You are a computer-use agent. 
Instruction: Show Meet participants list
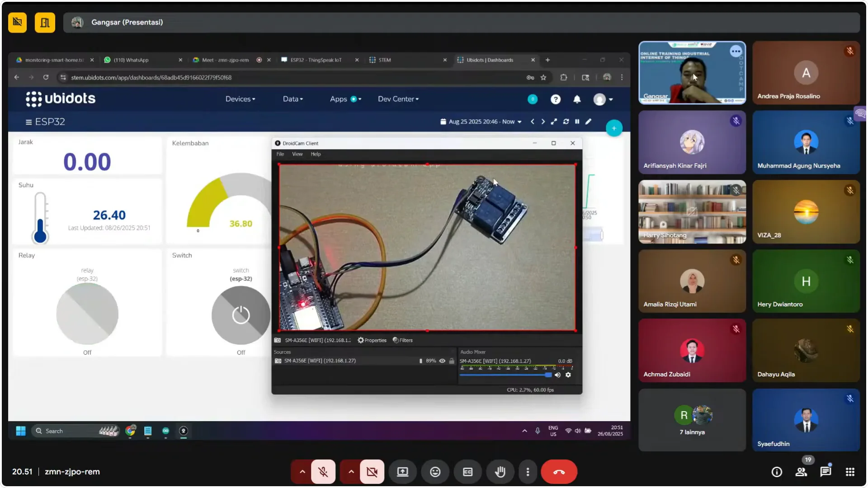[x=801, y=472]
